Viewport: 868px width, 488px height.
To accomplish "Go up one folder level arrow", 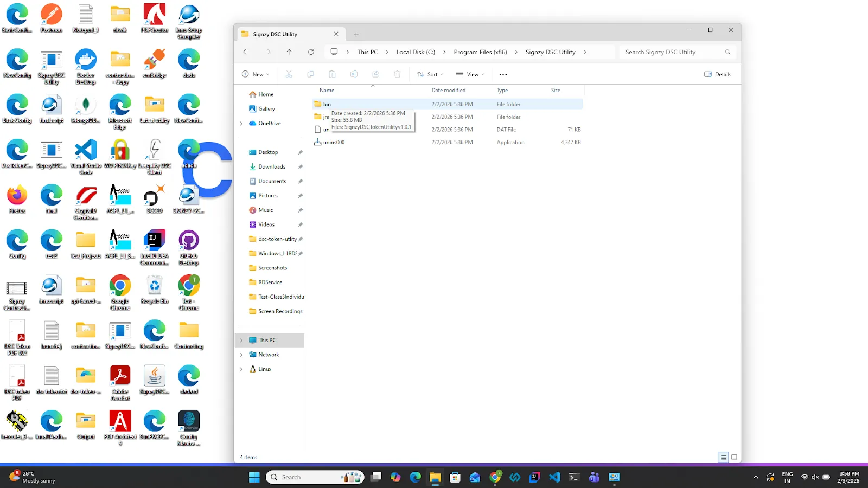I will click(289, 52).
